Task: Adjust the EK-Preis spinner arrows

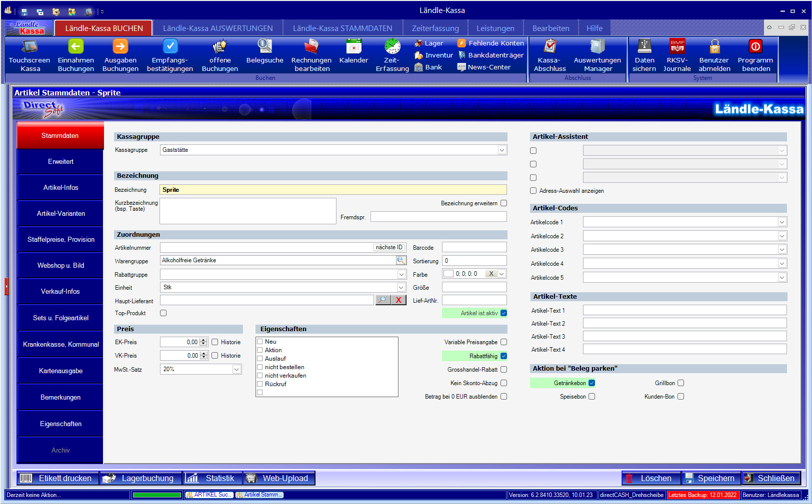Action: click(x=203, y=342)
